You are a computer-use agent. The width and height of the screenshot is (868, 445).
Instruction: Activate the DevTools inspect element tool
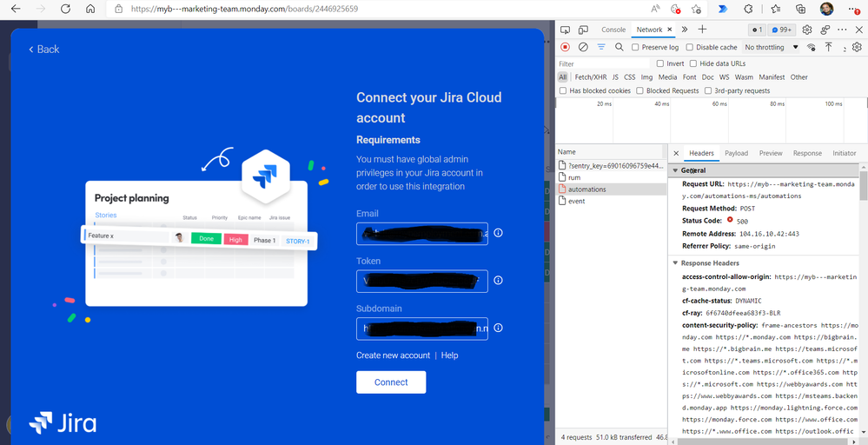(x=565, y=30)
